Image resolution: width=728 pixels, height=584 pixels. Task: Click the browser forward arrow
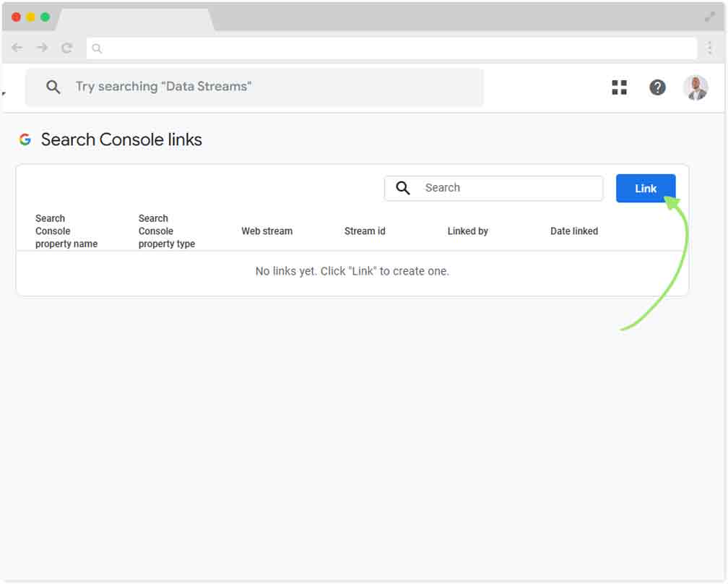click(x=42, y=48)
